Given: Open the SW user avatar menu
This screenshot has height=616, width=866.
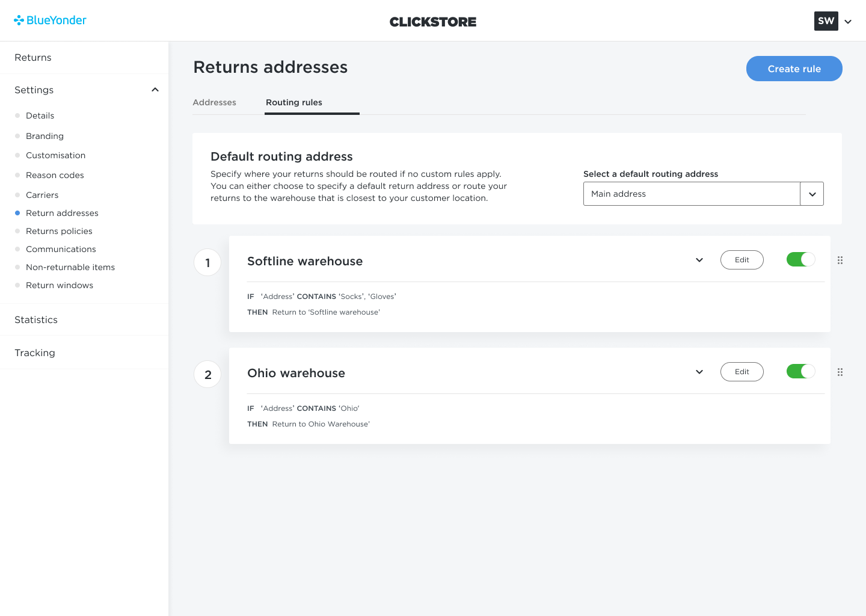Looking at the screenshot, I should (x=826, y=21).
